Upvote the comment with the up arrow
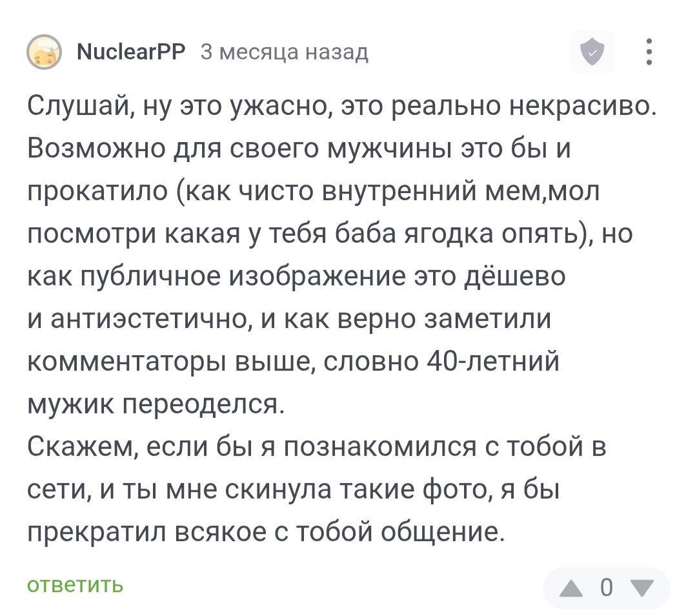 pos(570,587)
